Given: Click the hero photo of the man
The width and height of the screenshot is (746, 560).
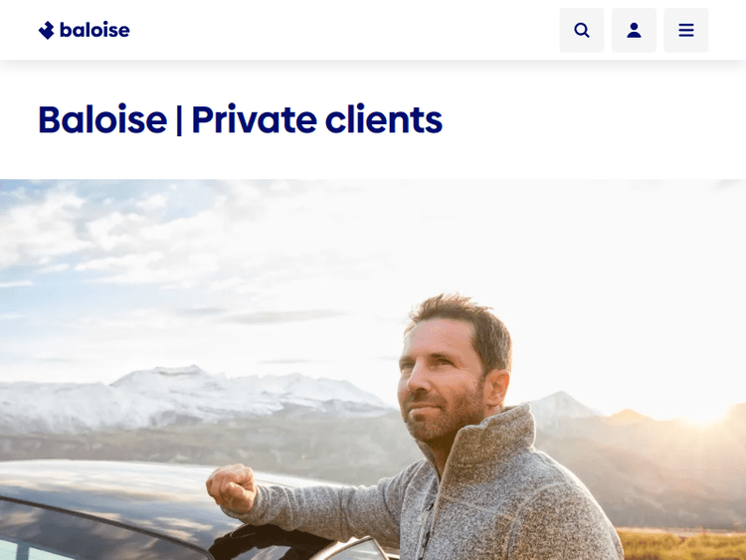Looking at the screenshot, I should [x=373, y=370].
